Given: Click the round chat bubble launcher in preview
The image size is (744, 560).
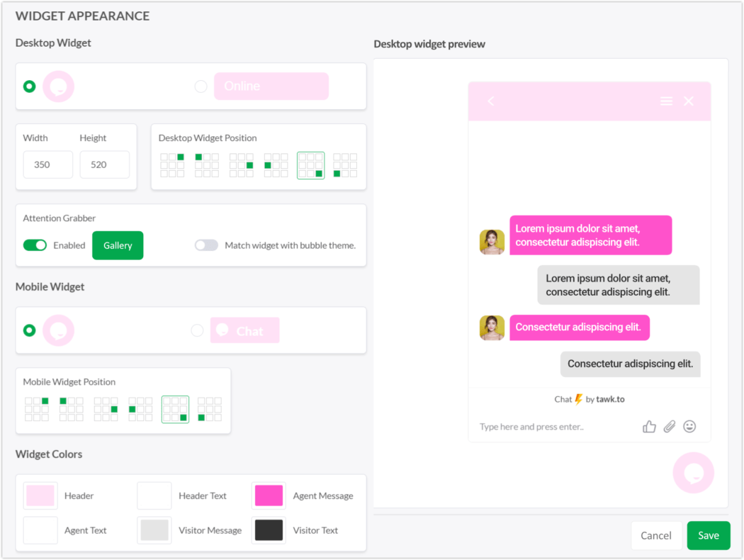Looking at the screenshot, I should [693, 473].
